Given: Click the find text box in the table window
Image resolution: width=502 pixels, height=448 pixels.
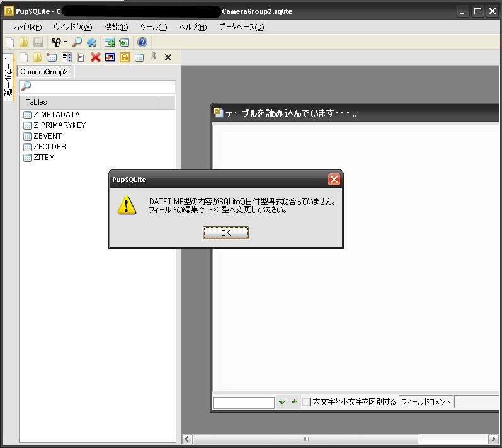Looking at the screenshot, I should tap(244, 403).
